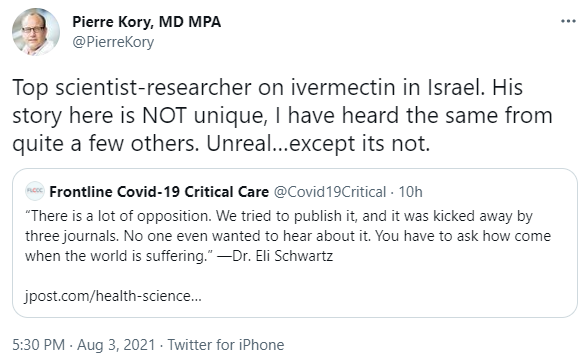Click 'Unreal...except its not.' sentence
The height and width of the screenshot is (364, 584).
tap(318, 143)
